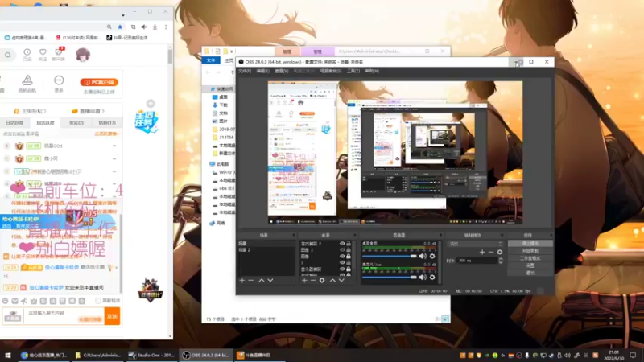
Task: Switch to 日活跃度 tab on Douyu page
Action: click(x=14, y=123)
